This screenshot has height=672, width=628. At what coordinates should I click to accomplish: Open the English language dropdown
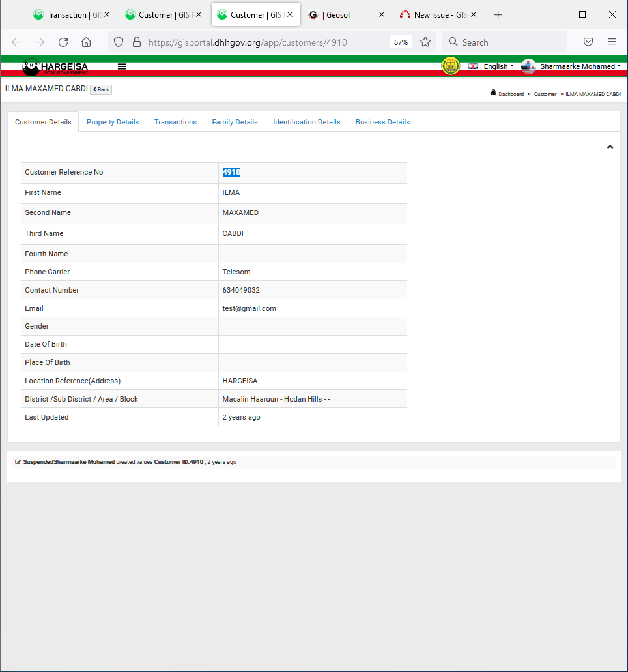click(x=498, y=66)
